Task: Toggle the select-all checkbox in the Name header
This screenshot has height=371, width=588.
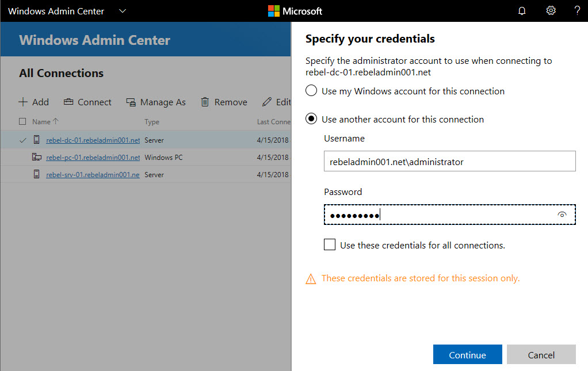Action: [x=22, y=121]
